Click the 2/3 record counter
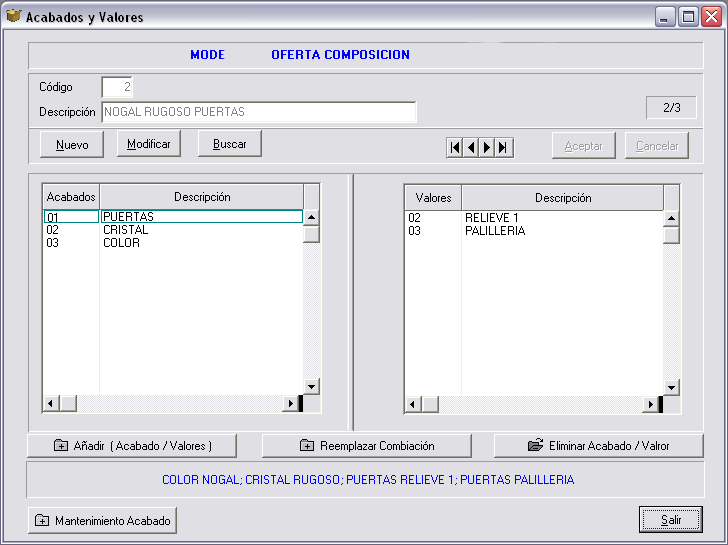 [x=671, y=108]
